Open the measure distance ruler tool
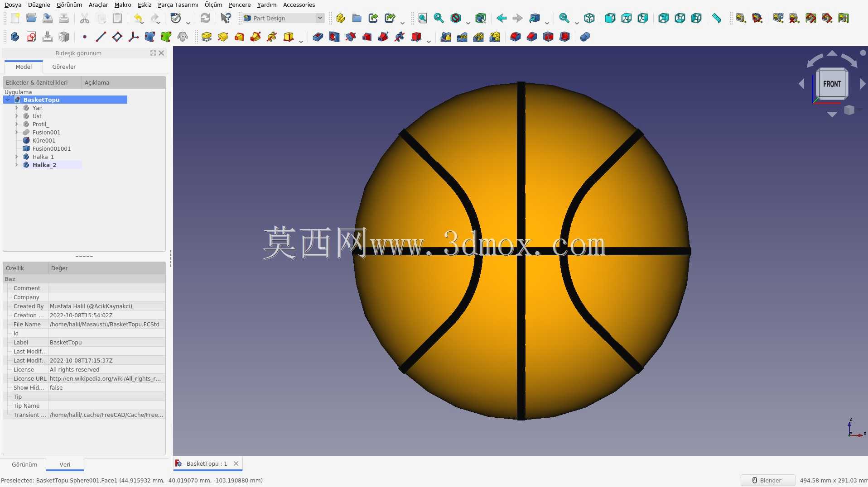 pyautogui.click(x=717, y=18)
